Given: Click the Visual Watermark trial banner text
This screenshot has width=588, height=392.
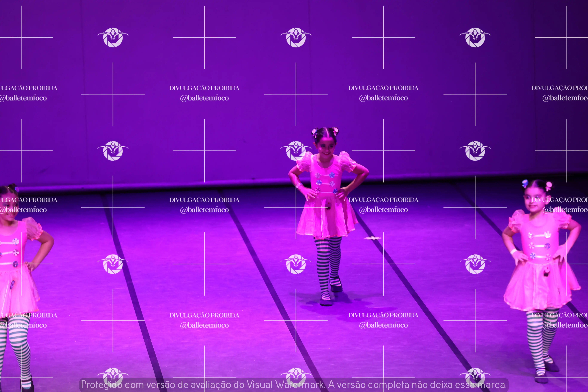Looking at the screenshot, I should pos(294,384).
